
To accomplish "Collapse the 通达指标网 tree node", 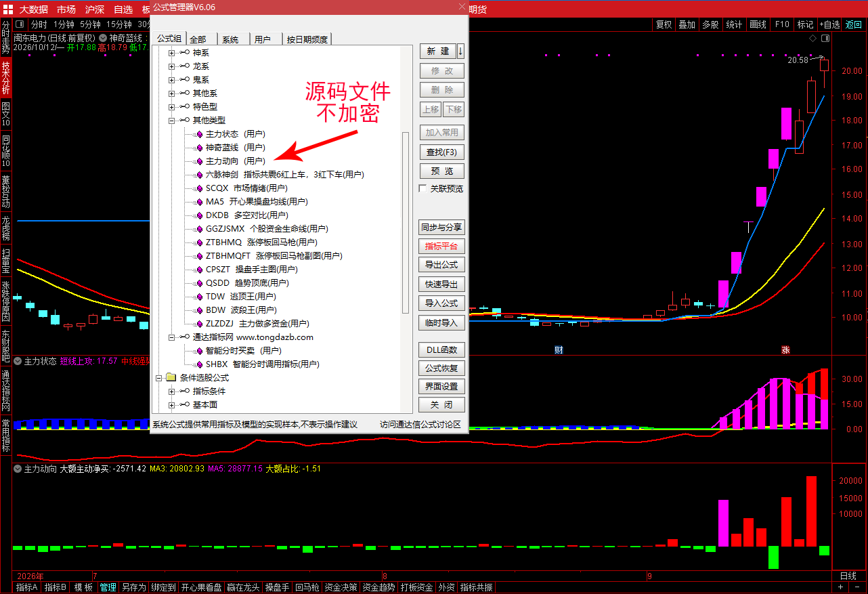I will click(x=172, y=337).
